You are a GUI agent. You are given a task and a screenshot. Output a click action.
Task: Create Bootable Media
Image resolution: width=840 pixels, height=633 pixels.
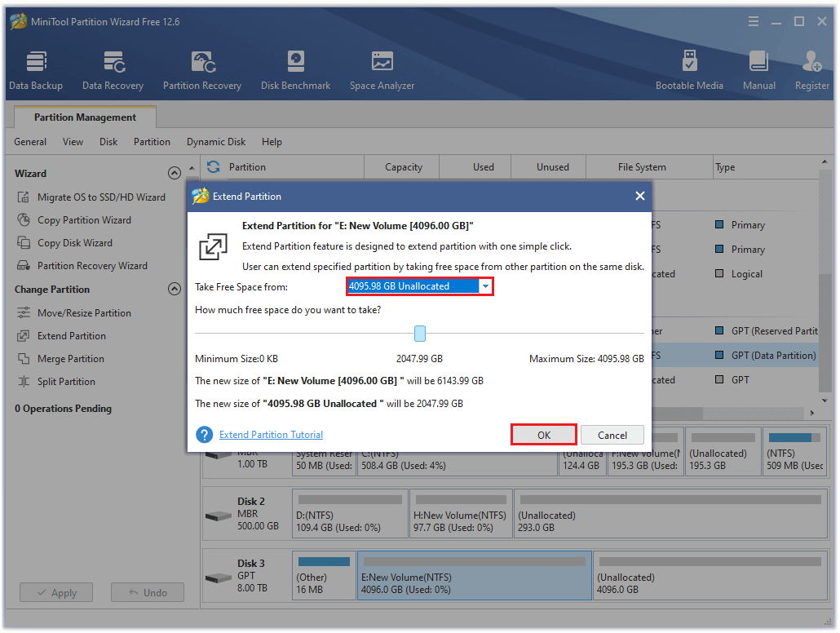tap(689, 70)
